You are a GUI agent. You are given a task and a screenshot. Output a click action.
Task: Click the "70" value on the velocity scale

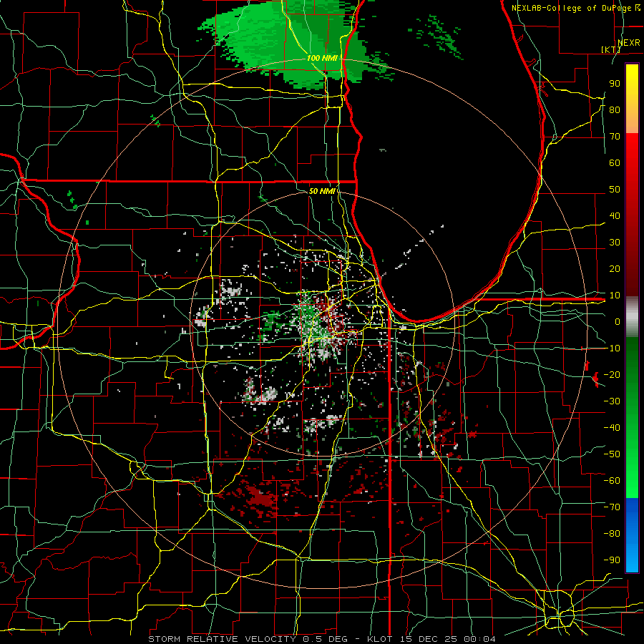(x=615, y=137)
